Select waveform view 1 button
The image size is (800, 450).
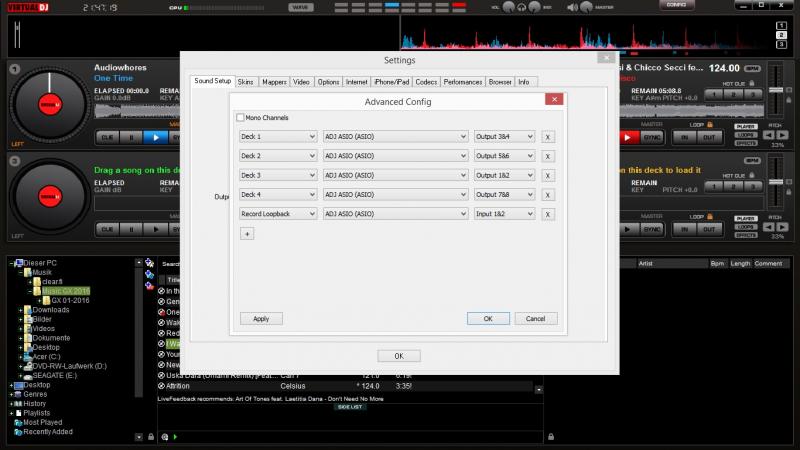781,26
